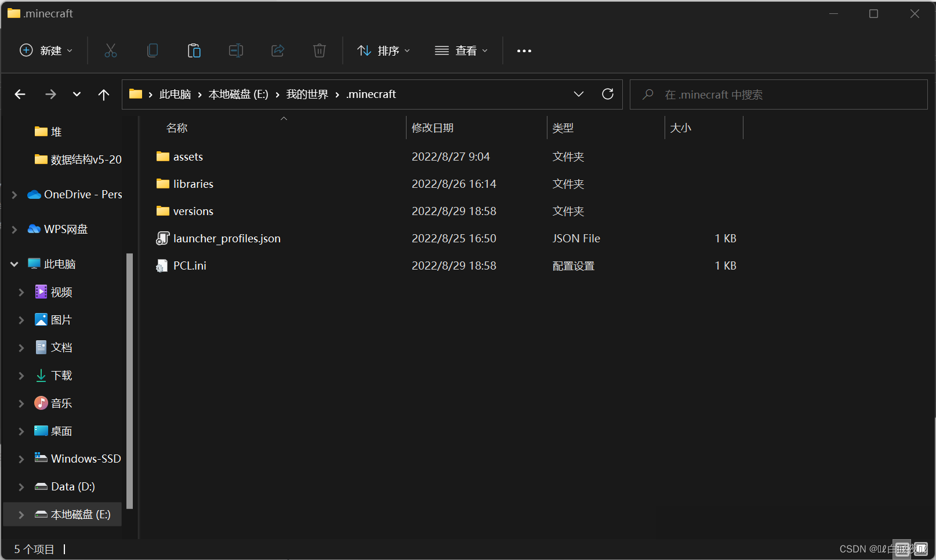
Task: Expand the Windows-SSD drive node
Action: pos(21,459)
